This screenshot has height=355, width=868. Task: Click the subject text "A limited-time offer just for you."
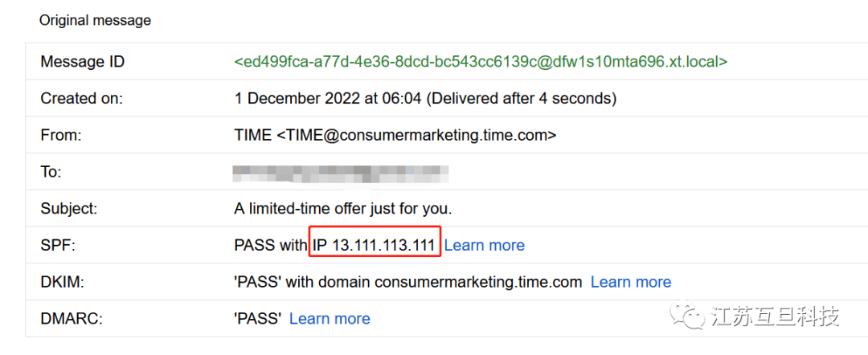[x=343, y=209]
